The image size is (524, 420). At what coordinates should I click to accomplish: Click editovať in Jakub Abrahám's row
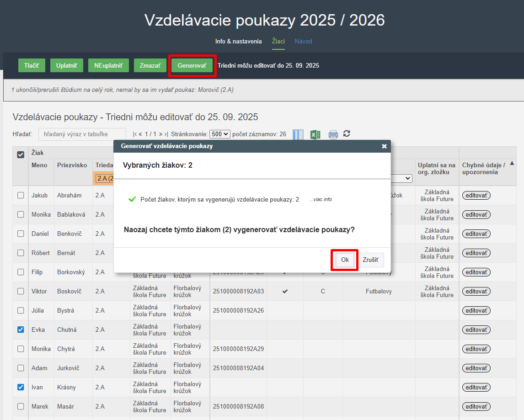[476, 196]
